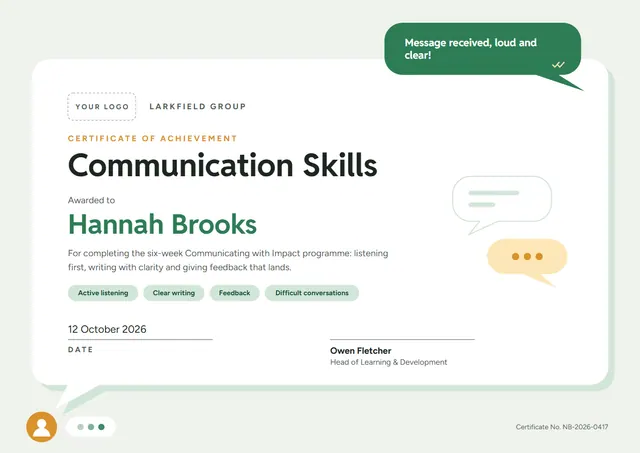Click the 'DATE' label
The height and width of the screenshot is (453, 640).
pyautogui.click(x=80, y=350)
